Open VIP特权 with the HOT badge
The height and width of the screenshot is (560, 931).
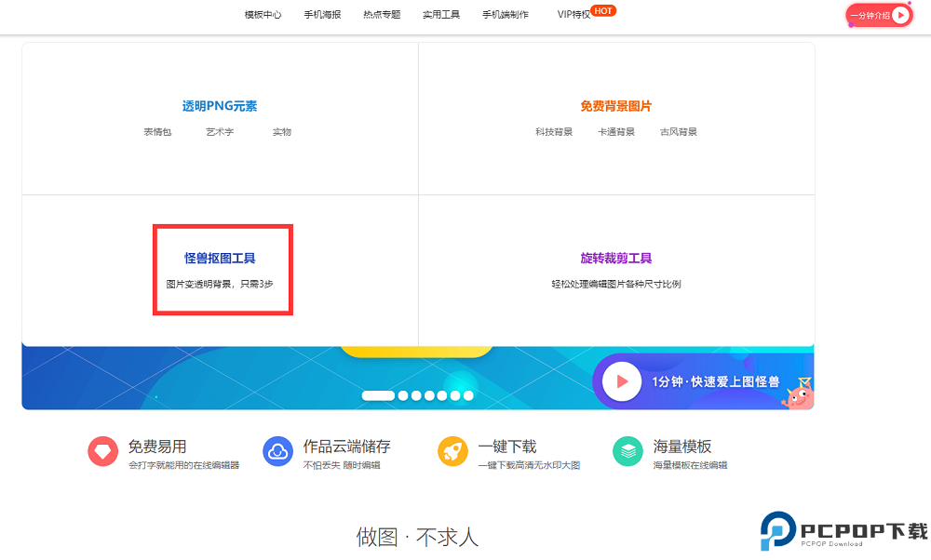[574, 15]
